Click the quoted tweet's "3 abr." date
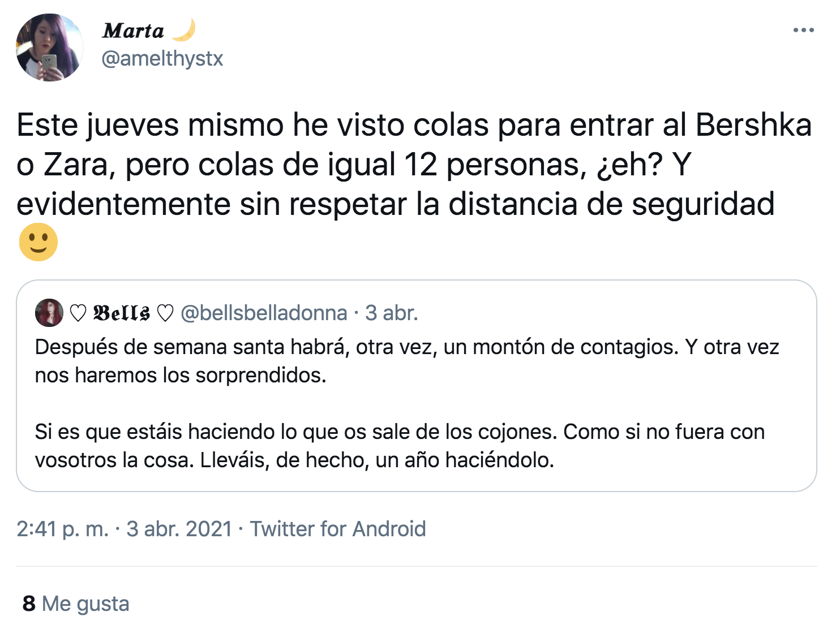Viewport: 840px width, 629px height. click(392, 313)
